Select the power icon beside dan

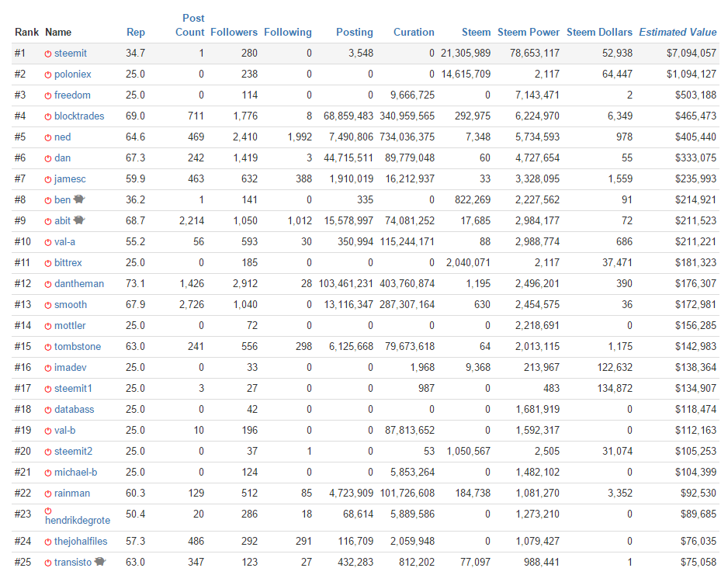point(48,158)
